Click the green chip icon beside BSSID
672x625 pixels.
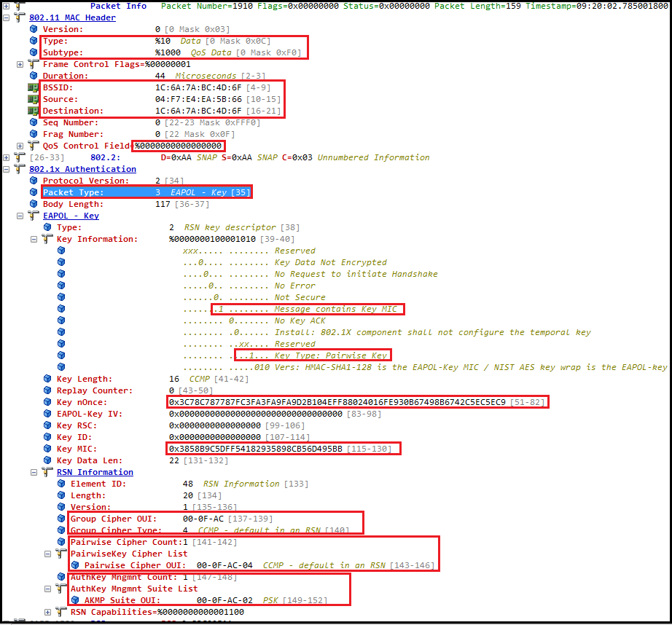click(x=34, y=87)
